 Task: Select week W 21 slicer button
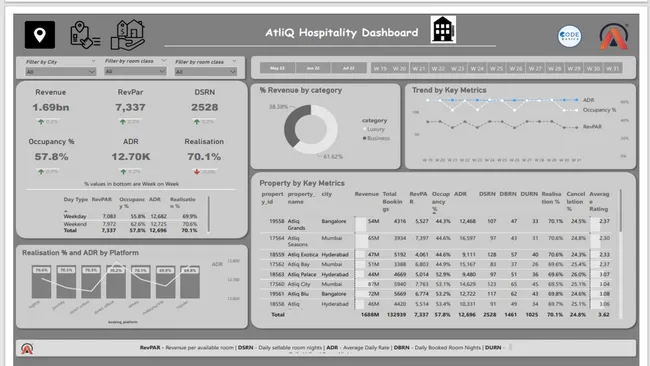pos(419,68)
